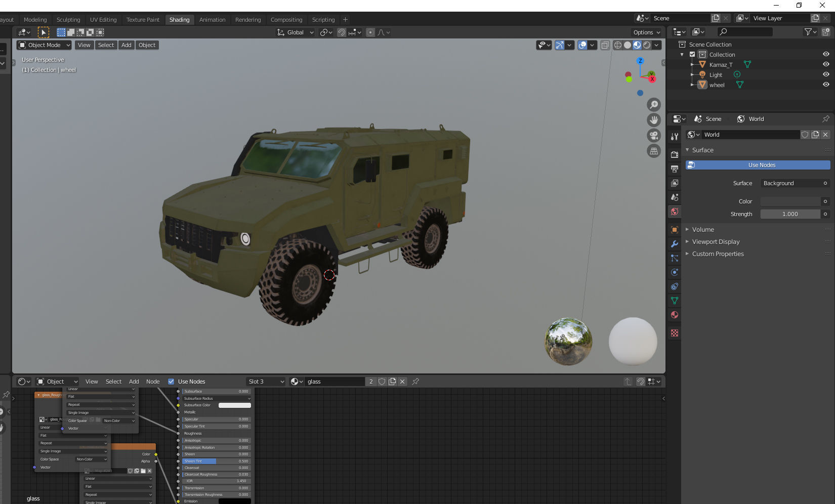Open the Material properties tab icon

(x=675, y=315)
